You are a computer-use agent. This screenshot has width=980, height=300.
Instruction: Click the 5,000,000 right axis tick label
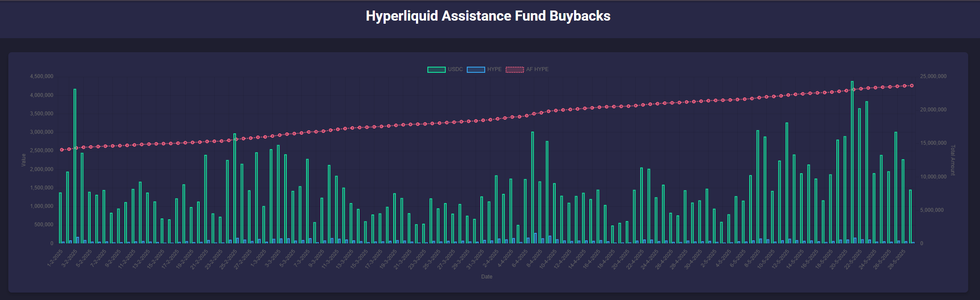[x=932, y=210]
